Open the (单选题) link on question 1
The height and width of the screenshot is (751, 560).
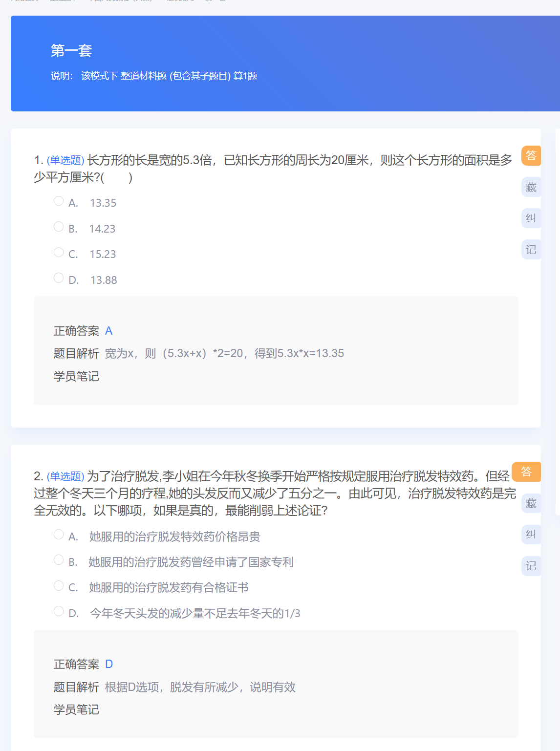pos(65,160)
